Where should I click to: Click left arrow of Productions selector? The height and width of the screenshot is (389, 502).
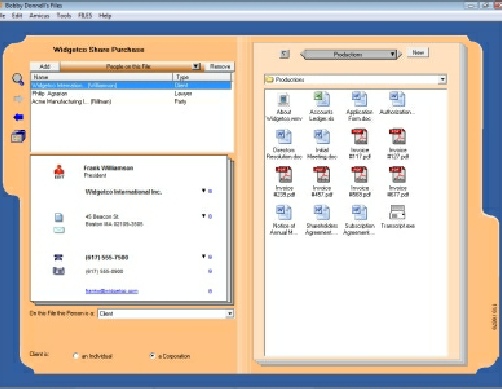(x=302, y=54)
